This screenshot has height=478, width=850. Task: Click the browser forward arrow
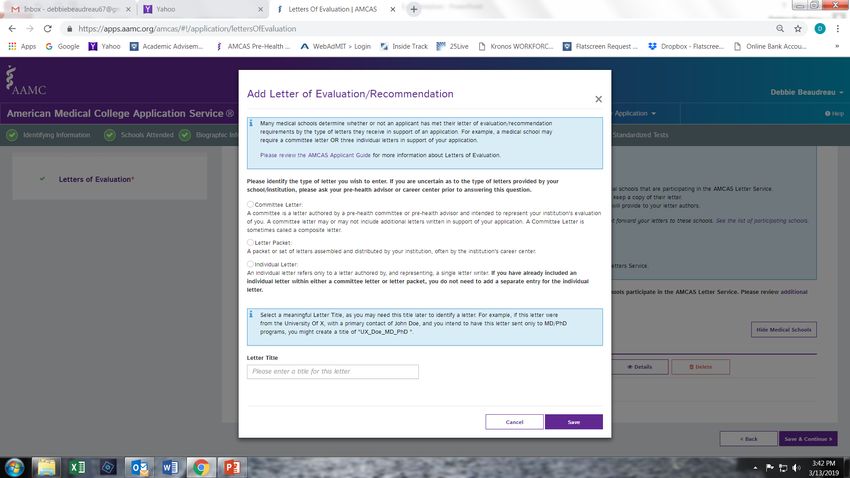tap(30, 29)
